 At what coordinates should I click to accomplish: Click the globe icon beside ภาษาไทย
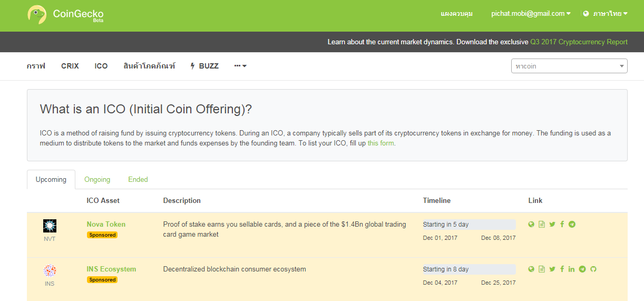click(x=586, y=14)
